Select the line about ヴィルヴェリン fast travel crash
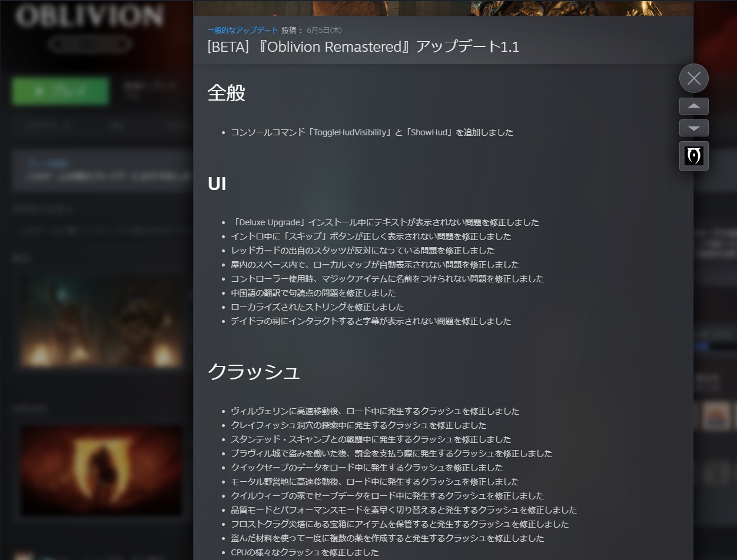Viewport: 737px width, 560px height. [375, 411]
